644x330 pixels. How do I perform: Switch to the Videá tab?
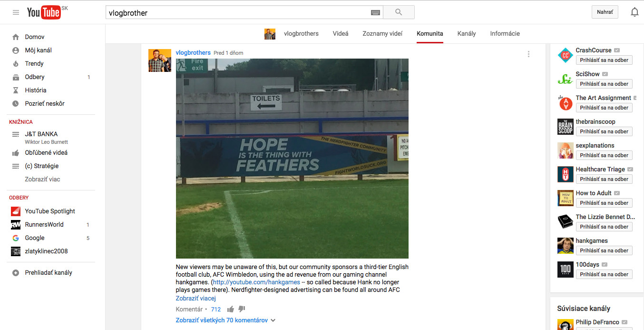[x=341, y=34]
